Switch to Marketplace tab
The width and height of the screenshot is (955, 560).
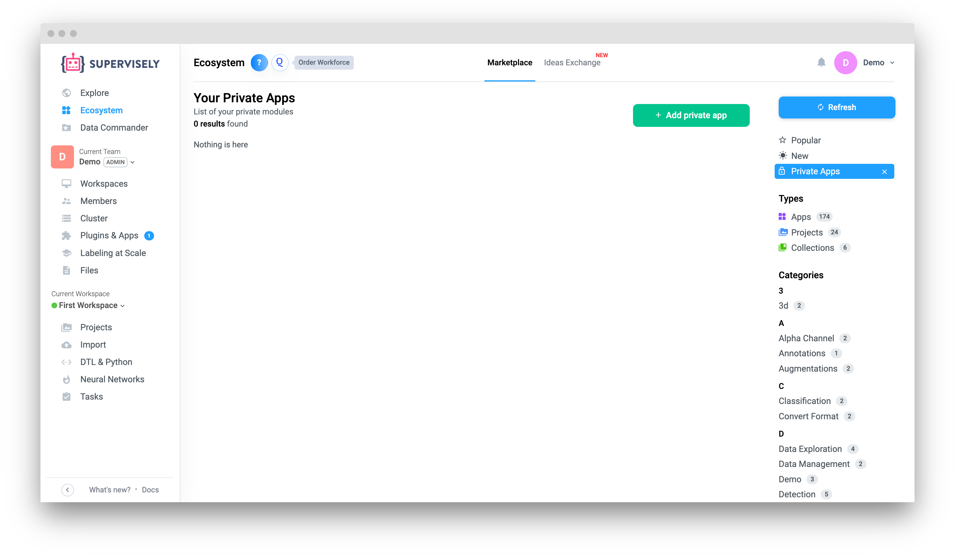508,63
